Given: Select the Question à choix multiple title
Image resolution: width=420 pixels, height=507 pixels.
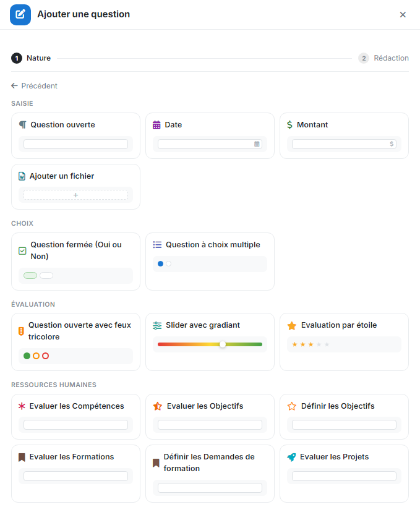Looking at the screenshot, I should pyautogui.click(x=213, y=245).
